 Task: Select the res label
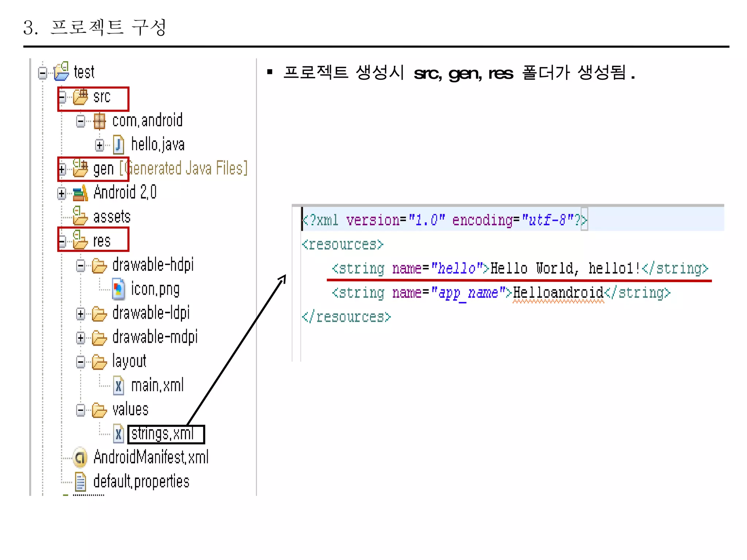click(x=102, y=241)
